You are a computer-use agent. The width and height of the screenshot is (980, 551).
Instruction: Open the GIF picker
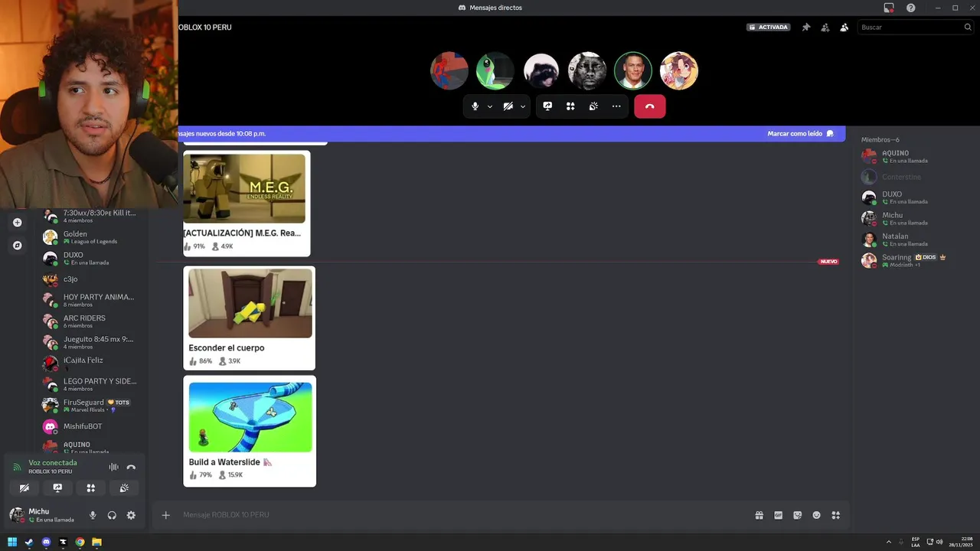click(x=778, y=515)
